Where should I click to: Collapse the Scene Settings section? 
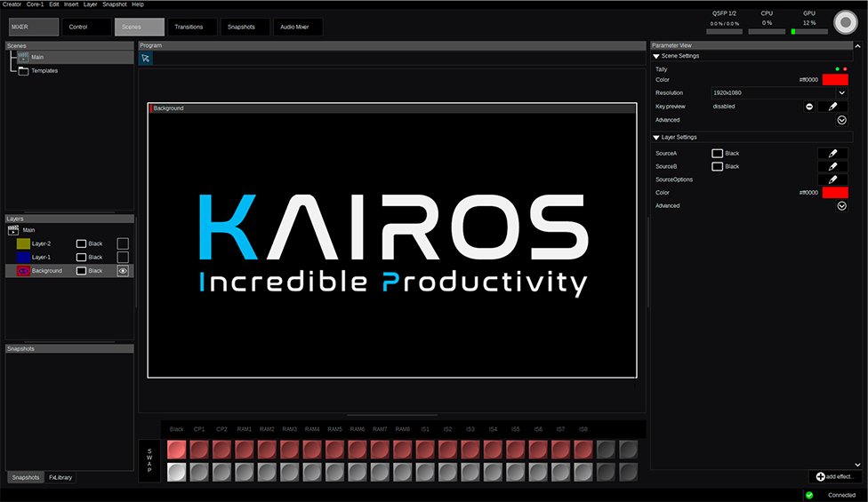tap(656, 56)
